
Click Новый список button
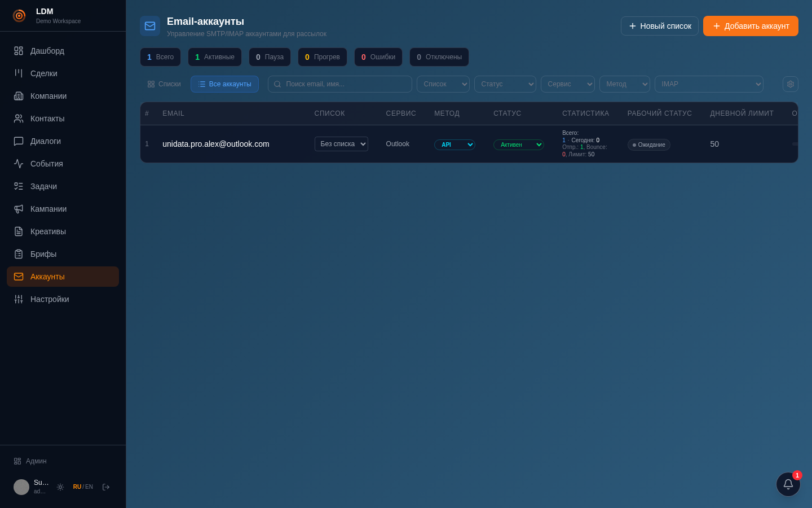(660, 26)
